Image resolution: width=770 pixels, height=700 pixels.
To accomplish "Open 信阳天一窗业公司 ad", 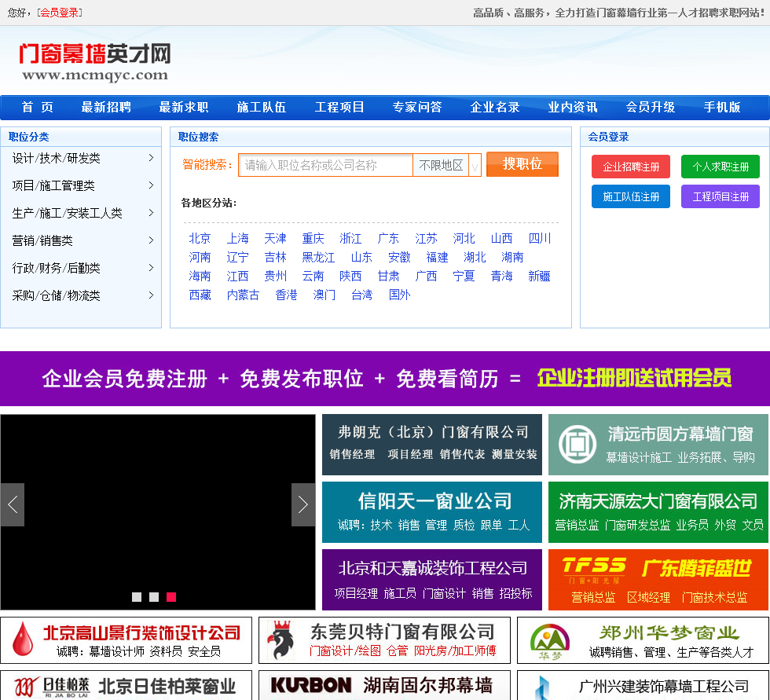I will [x=432, y=512].
